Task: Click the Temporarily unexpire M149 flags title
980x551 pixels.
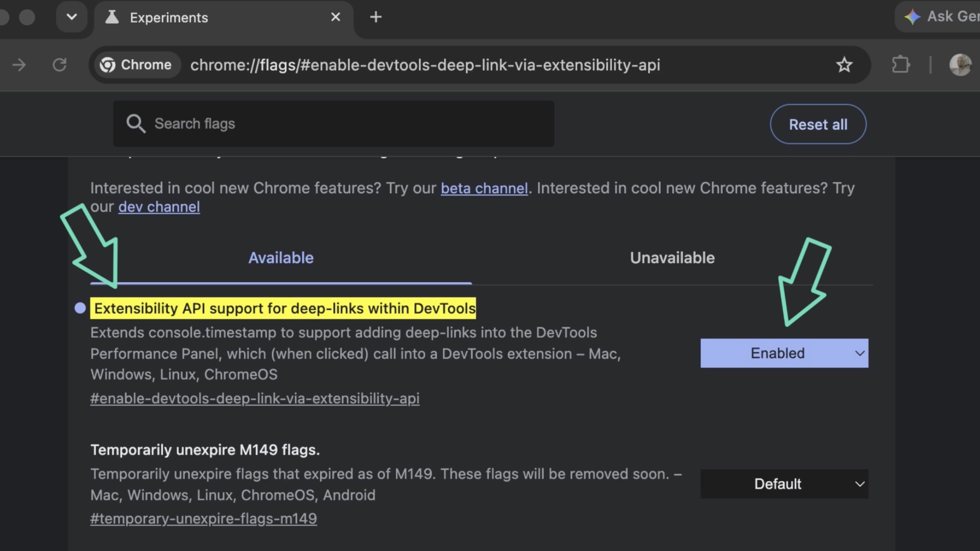Action: click(x=205, y=450)
